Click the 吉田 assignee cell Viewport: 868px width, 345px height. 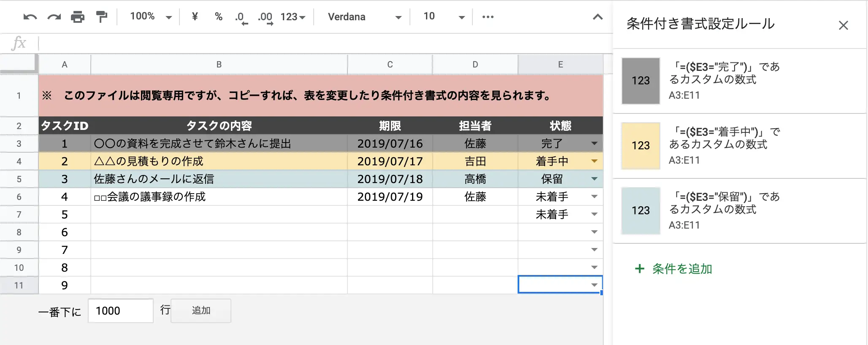pyautogui.click(x=475, y=162)
